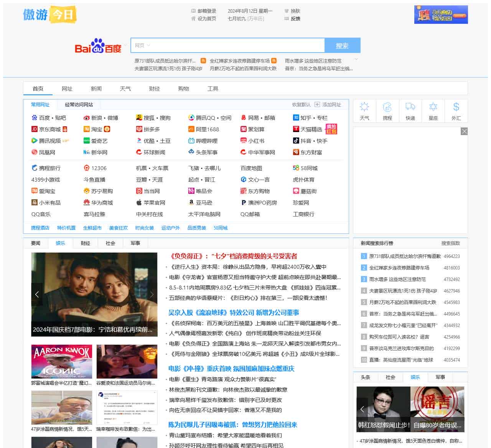This screenshot has height=448, width=491.
Task: Expand the hot search headlines chevron
Action: [x=356, y=60]
